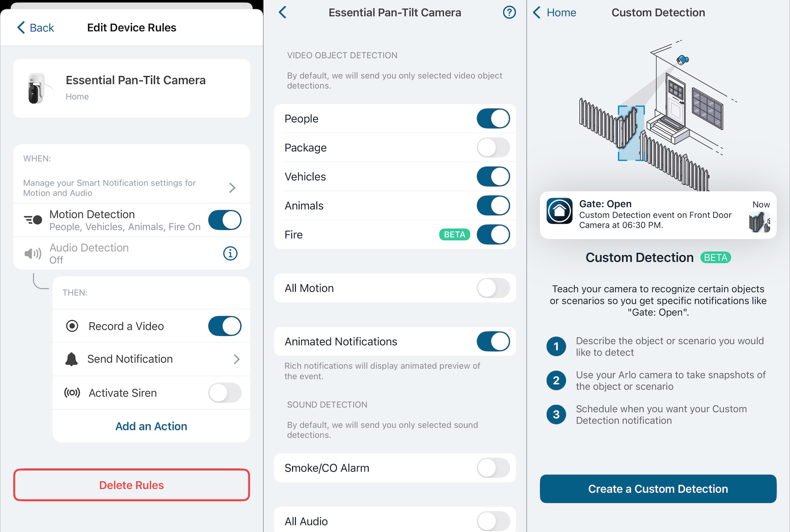Tap the Arlo app icon in notification
The height and width of the screenshot is (532, 790).
coord(559,211)
